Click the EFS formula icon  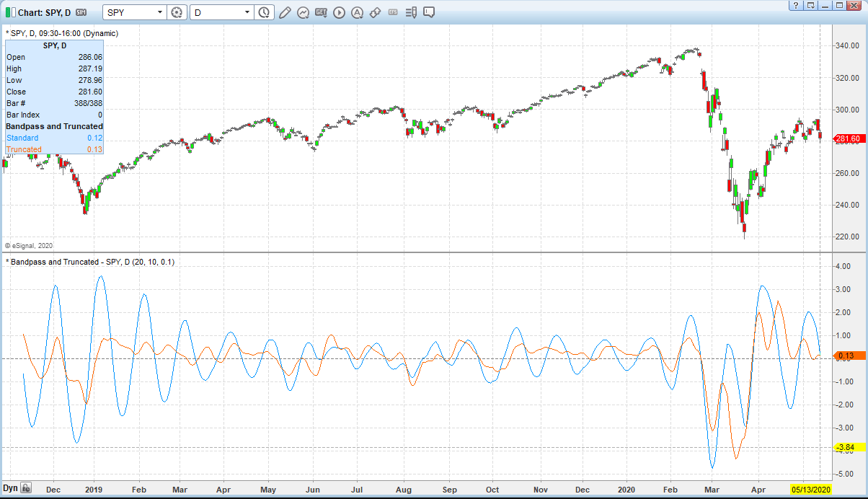click(x=392, y=12)
